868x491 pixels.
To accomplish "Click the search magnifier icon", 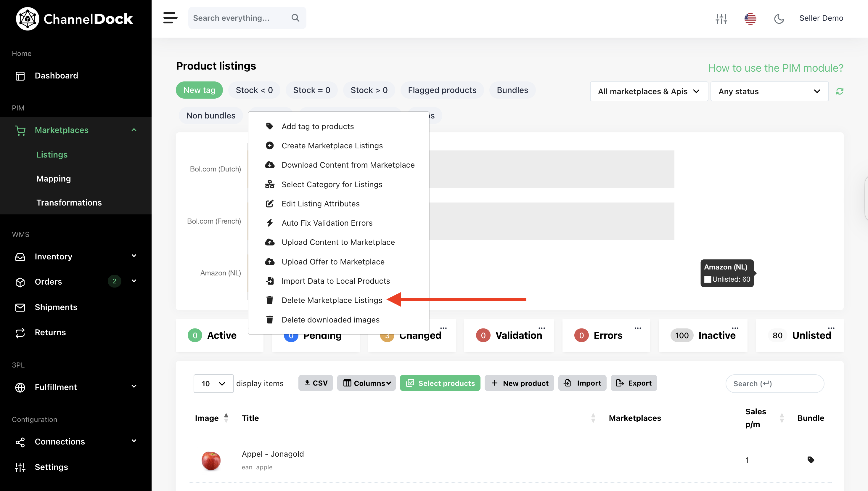I will click(x=295, y=18).
